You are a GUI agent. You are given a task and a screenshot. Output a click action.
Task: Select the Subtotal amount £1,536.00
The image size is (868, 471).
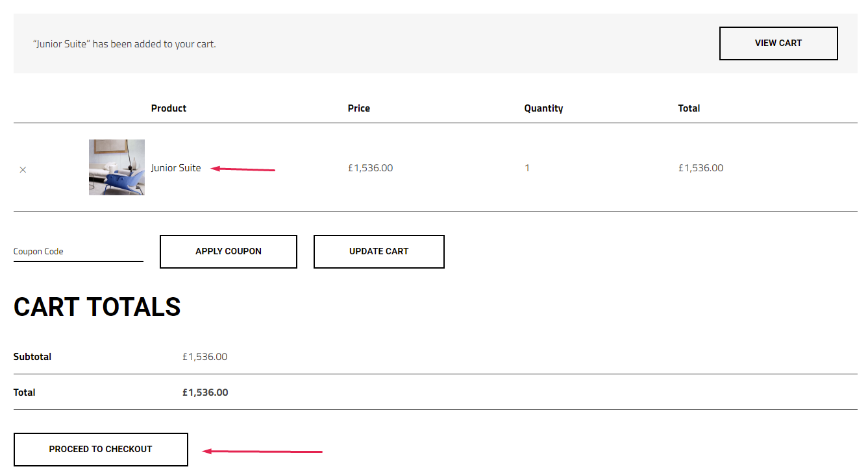(x=205, y=357)
